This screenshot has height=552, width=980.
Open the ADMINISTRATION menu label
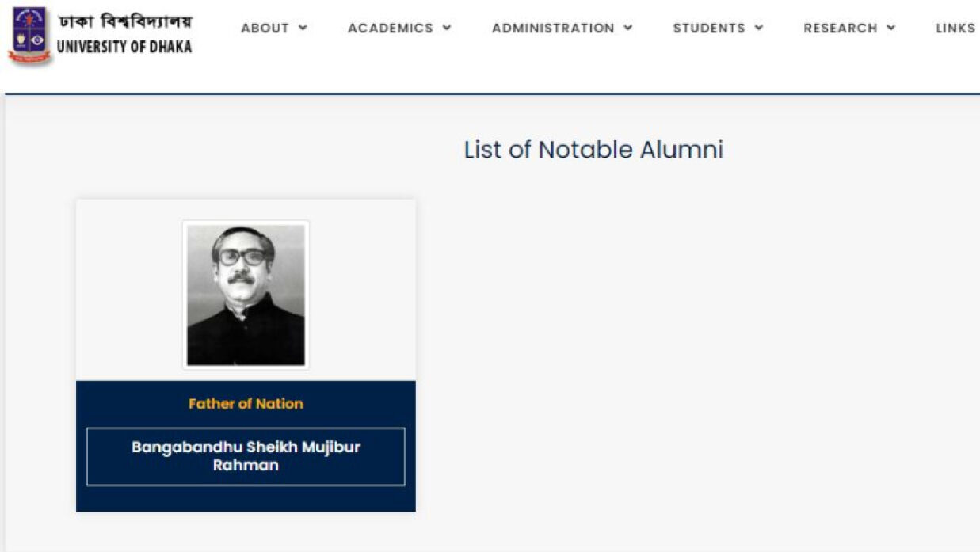tap(553, 28)
